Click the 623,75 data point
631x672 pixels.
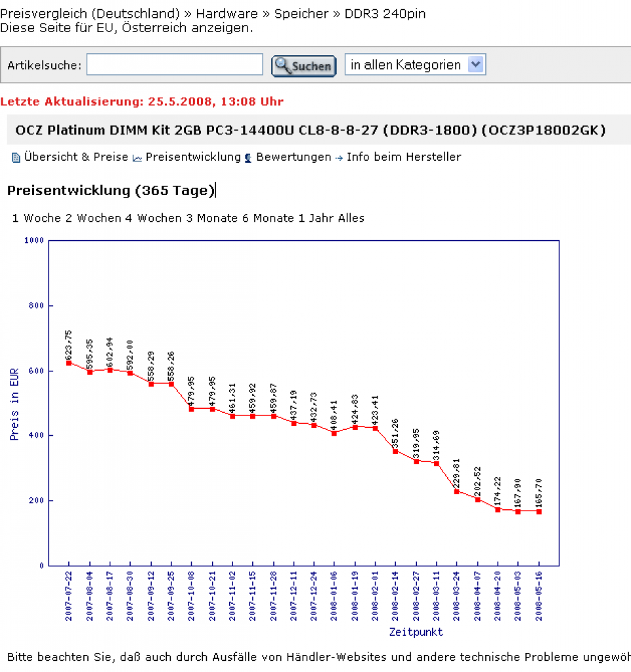click(69, 363)
